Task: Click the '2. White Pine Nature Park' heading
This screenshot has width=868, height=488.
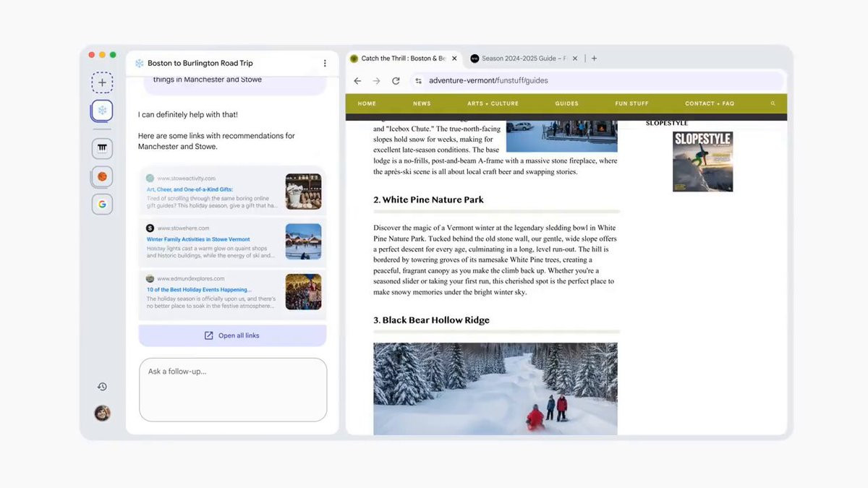Action: click(428, 200)
